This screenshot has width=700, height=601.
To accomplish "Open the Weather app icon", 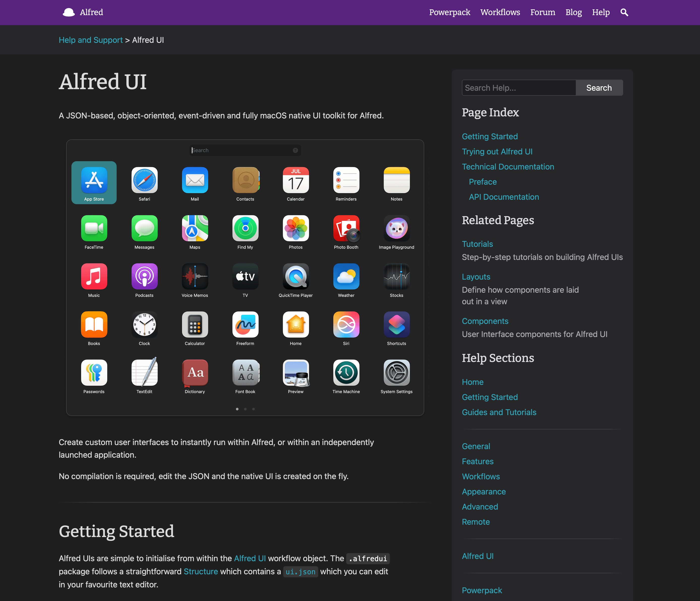I will 346,276.
